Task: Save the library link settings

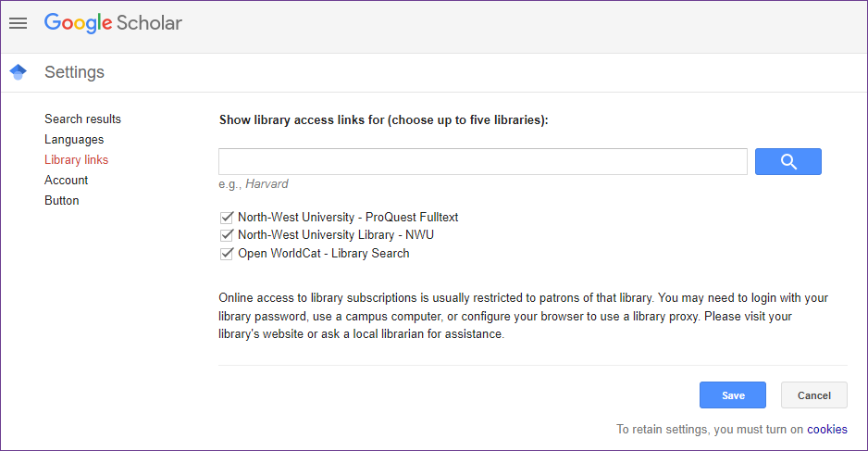Action: [x=732, y=395]
